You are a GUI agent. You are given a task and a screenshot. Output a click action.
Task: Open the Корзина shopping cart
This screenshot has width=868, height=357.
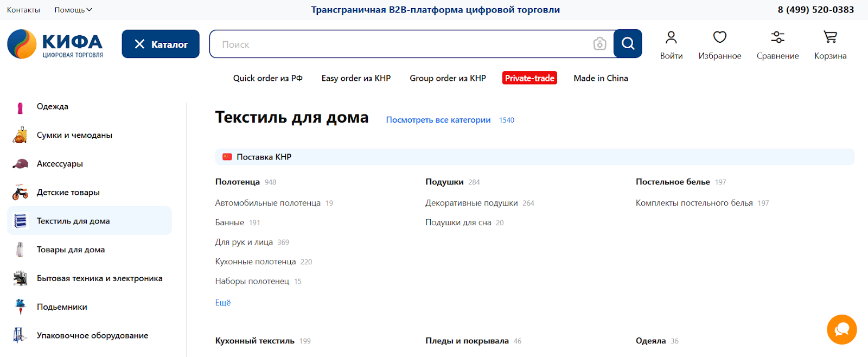(x=830, y=37)
